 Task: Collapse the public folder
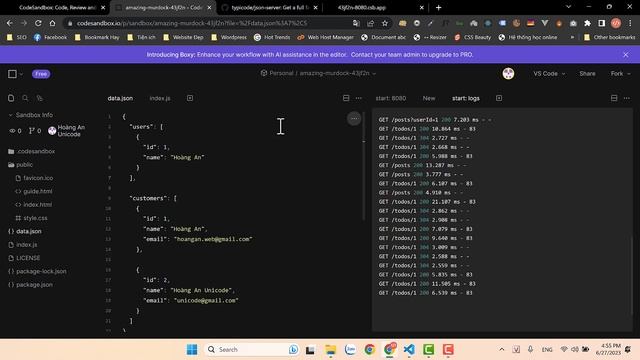(x=20, y=165)
